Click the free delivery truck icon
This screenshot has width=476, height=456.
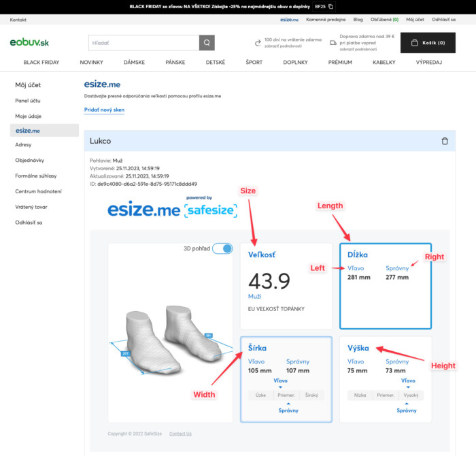point(333,43)
